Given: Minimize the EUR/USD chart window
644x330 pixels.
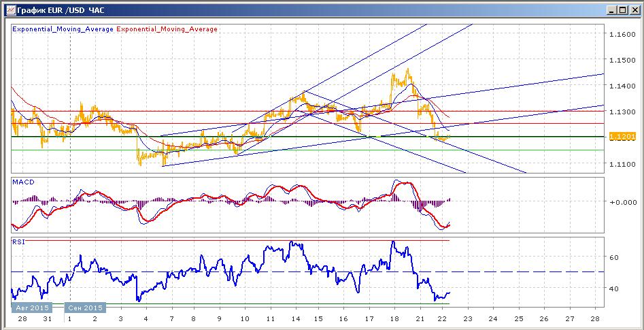Looking at the screenshot, I should click(611, 10).
